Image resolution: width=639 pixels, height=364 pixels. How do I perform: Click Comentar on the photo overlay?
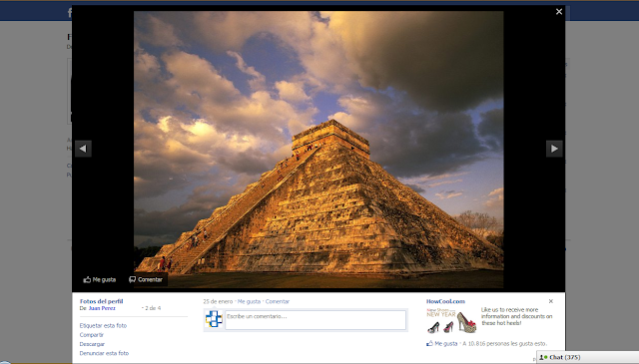click(x=146, y=279)
